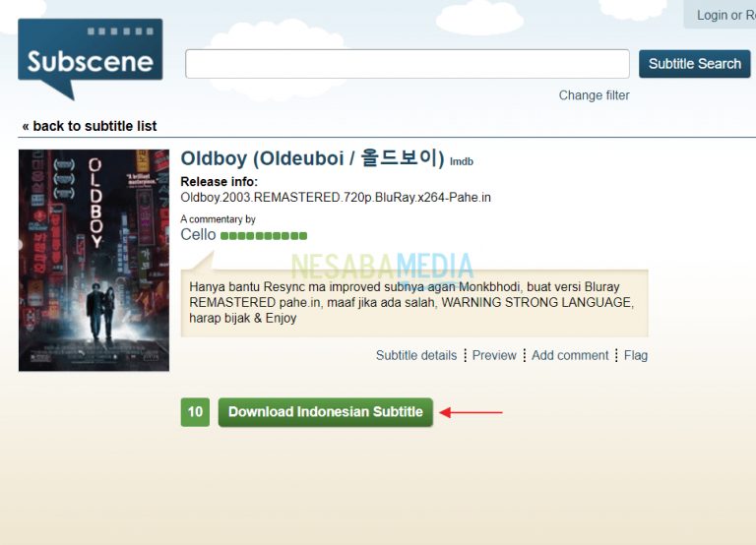This screenshot has width=756, height=545.
Task: Click the Add comment link
Action: [x=570, y=355]
